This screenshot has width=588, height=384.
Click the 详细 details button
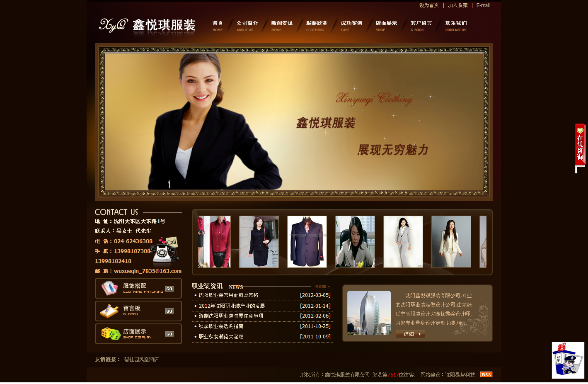(x=410, y=334)
